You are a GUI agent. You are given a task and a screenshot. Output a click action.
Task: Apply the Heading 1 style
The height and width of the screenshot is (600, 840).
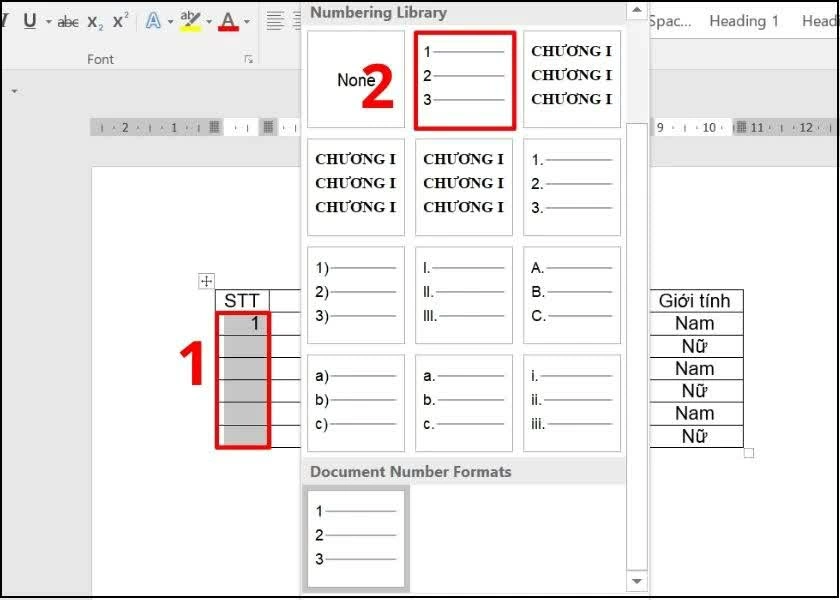pos(744,21)
